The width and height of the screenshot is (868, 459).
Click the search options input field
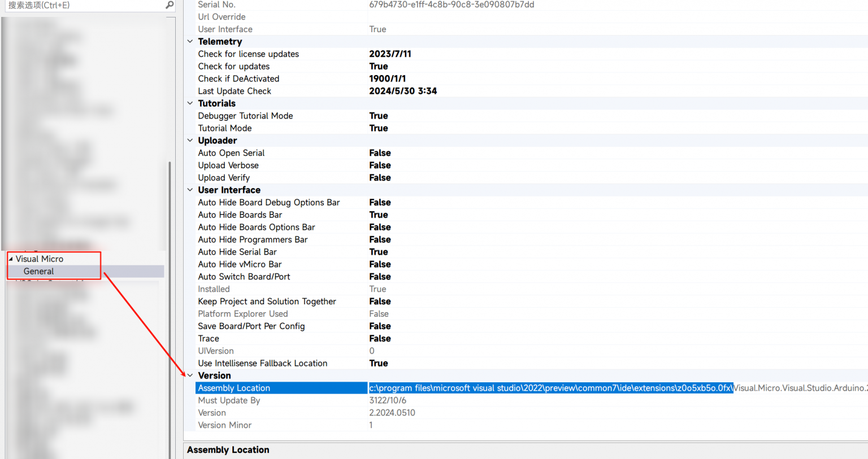tap(85, 5)
